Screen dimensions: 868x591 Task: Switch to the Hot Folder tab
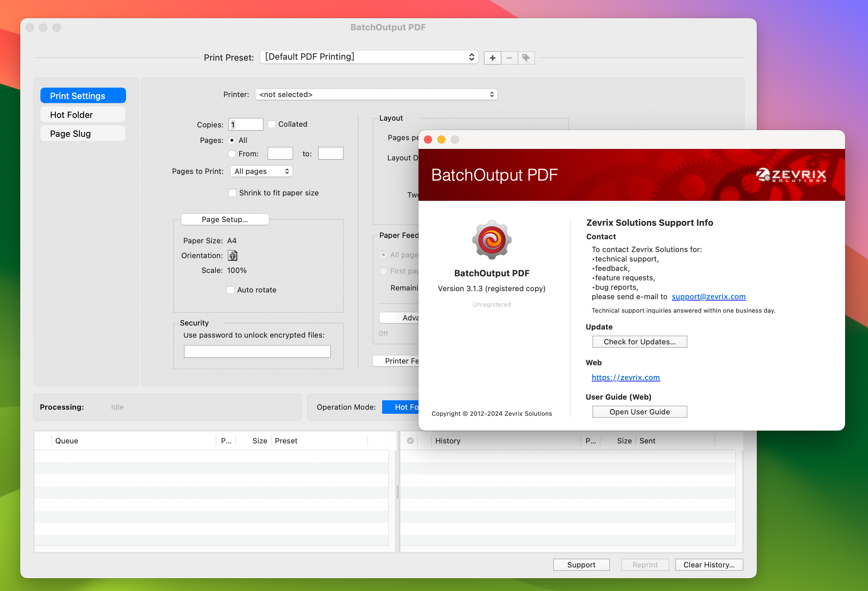(83, 114)
